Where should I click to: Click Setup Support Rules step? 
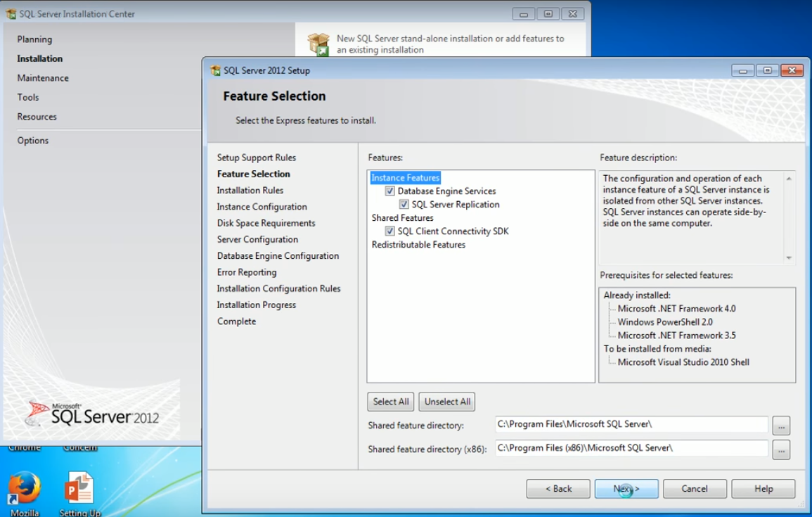(x=257, y=158)
